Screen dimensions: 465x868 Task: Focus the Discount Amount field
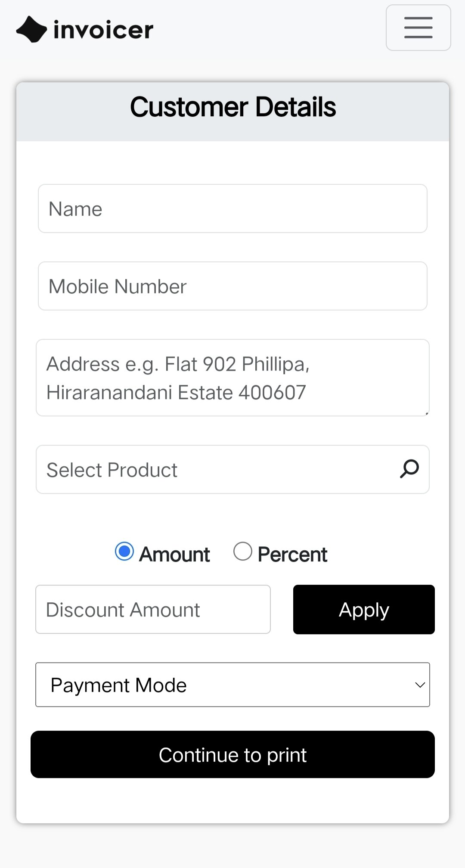153,609
